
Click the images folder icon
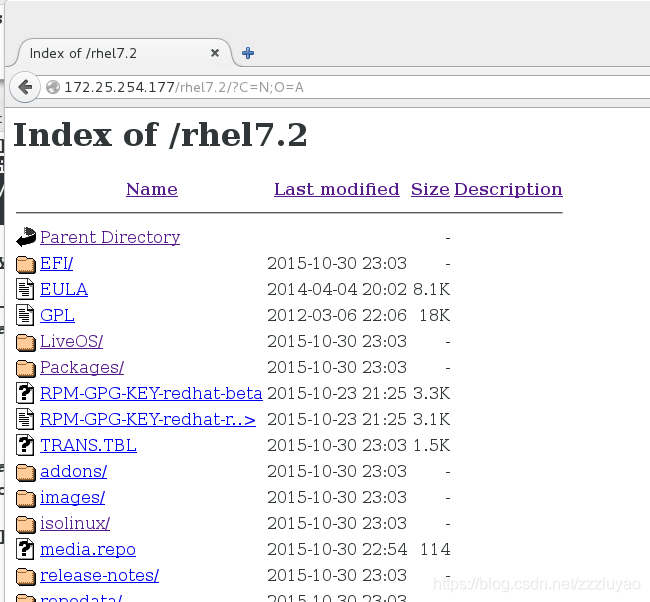26,498
